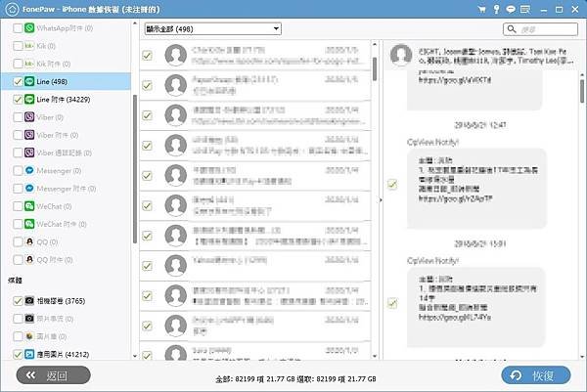Check the WhatsApp attachment (0) checkbox

(x=18, y=28)
